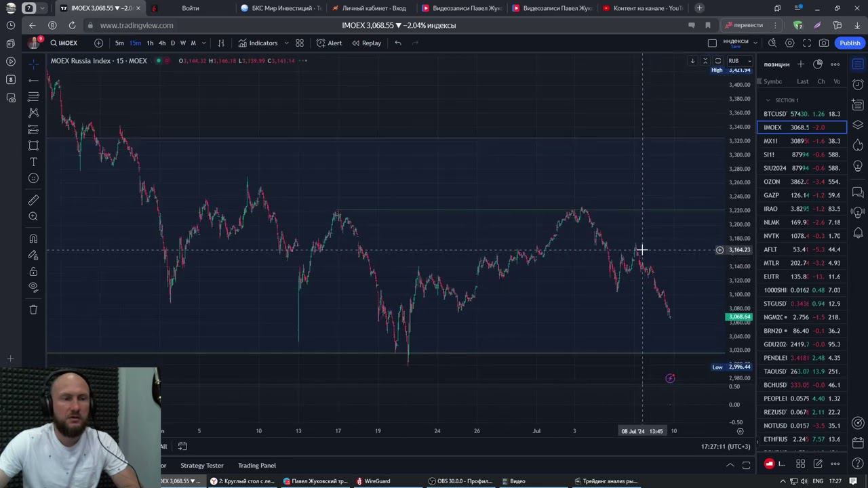The height and width of the screenshot is (488, 868).
Task: Open indicator templates grid
Action: (300, 43)
